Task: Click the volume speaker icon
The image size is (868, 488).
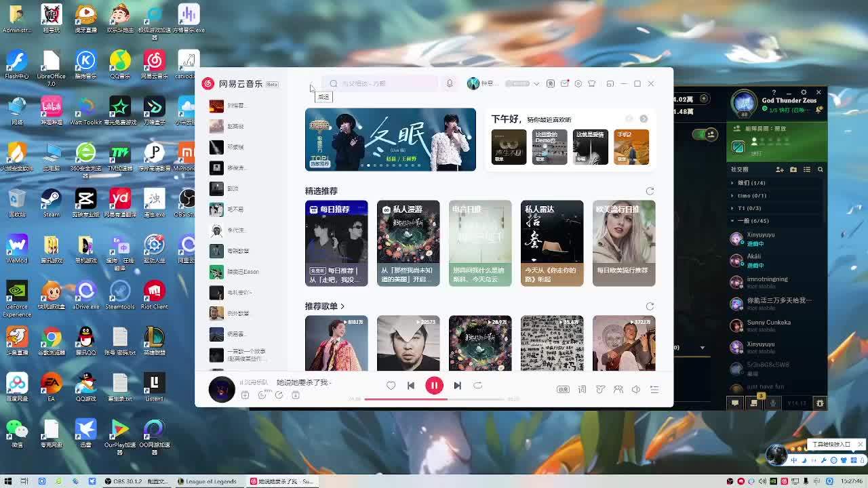Action: tap(636, 389)
